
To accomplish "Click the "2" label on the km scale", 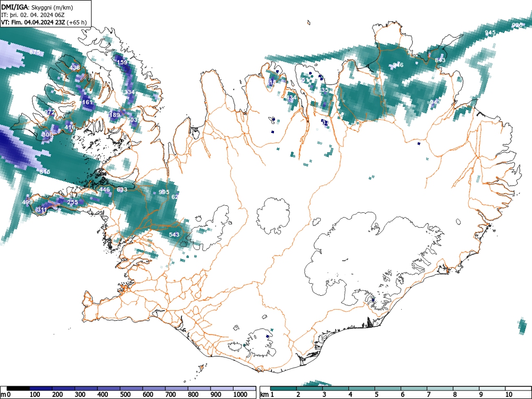I will coord(298,395).
